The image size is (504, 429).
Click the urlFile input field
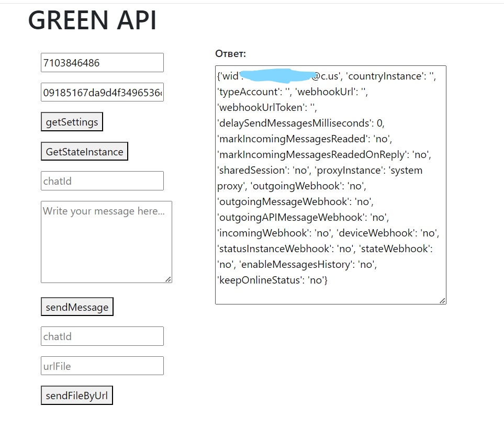click(x=102, y=366)
